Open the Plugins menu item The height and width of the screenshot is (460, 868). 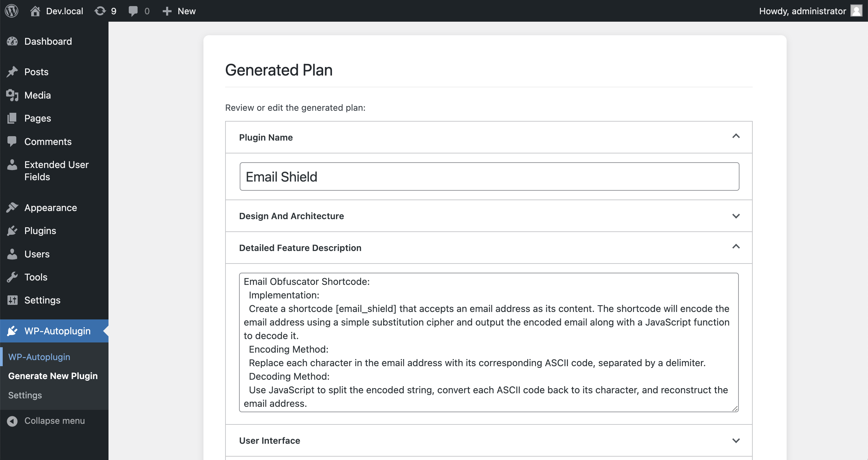point(40,231)
